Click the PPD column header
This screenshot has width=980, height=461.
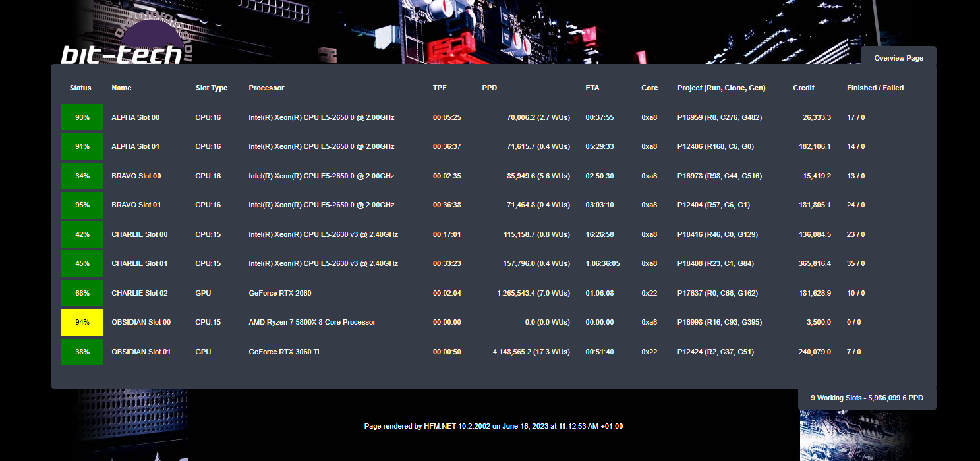tap(490, 88)
